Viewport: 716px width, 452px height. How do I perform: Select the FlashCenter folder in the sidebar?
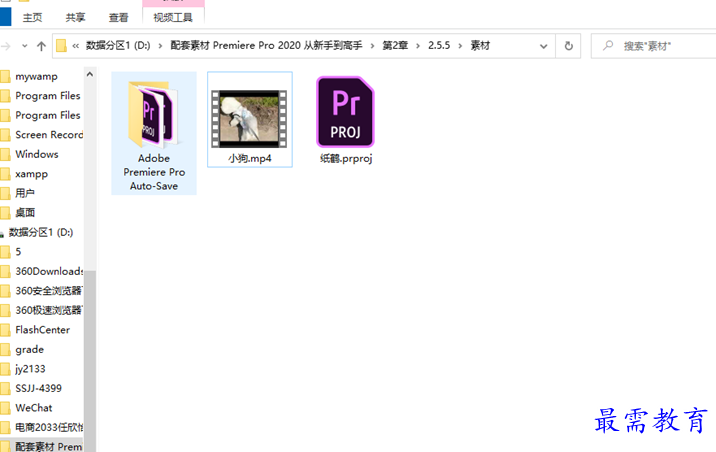coord(42,330)
